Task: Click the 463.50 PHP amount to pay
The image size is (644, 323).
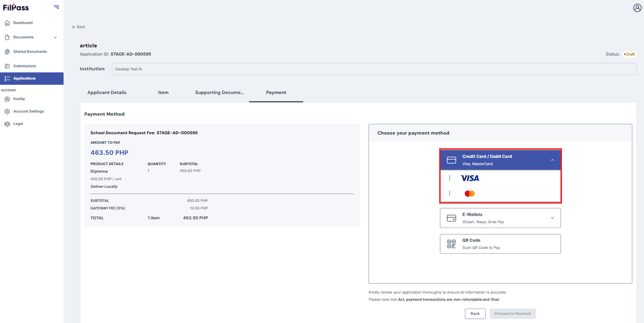Action: click(x=109, y=152)
